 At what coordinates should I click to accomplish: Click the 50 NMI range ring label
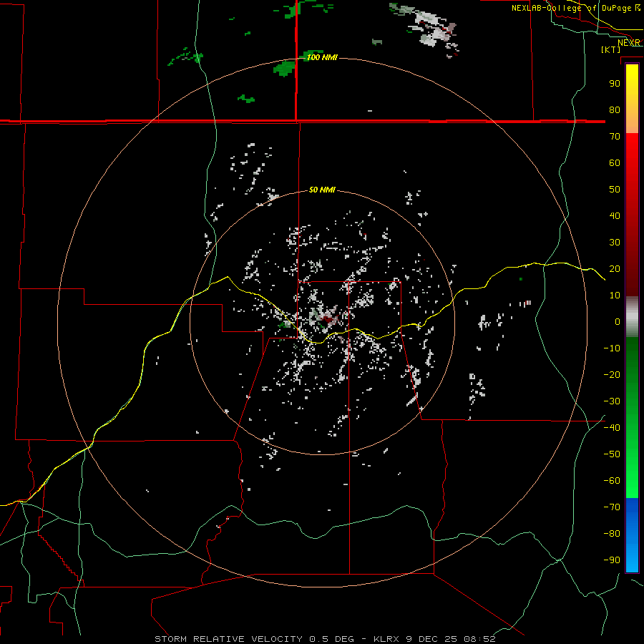point(323,190)
